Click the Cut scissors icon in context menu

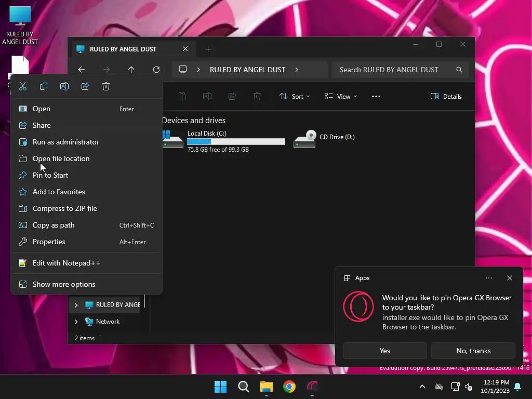click(x=23, y=86)
